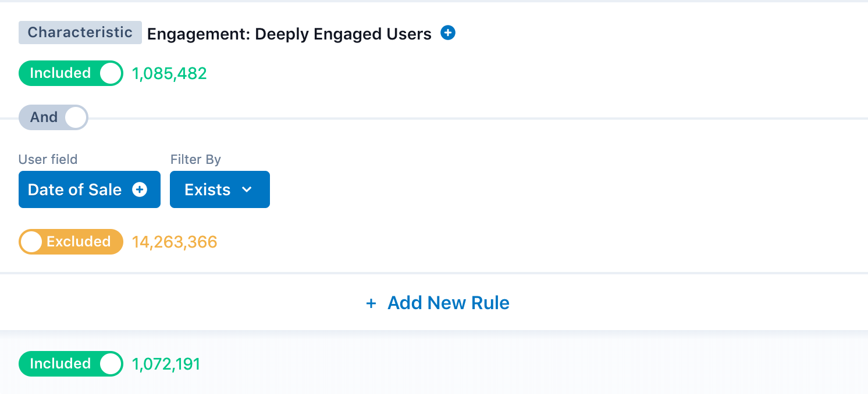
Task: Click the Characteristic tag label
Action: (80, 33)
